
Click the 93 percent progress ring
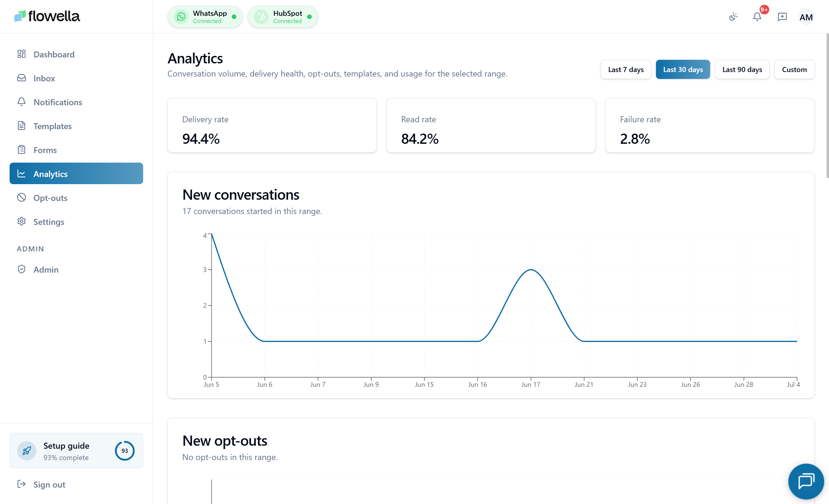pyautogui.click(x=124, y=450)
